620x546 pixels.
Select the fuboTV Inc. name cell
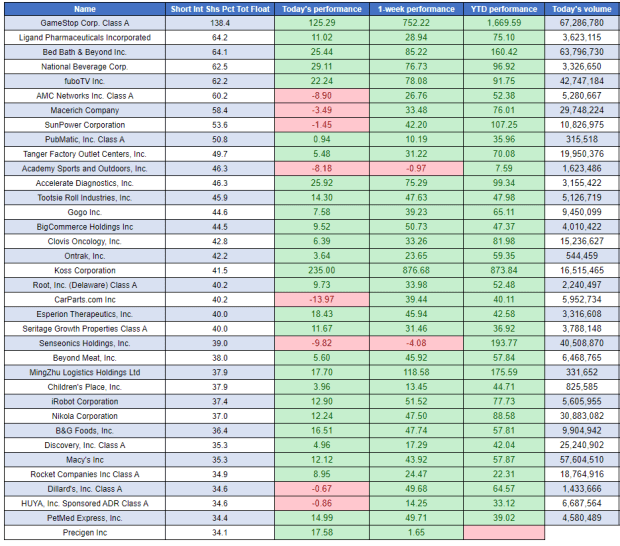(85, 81)
